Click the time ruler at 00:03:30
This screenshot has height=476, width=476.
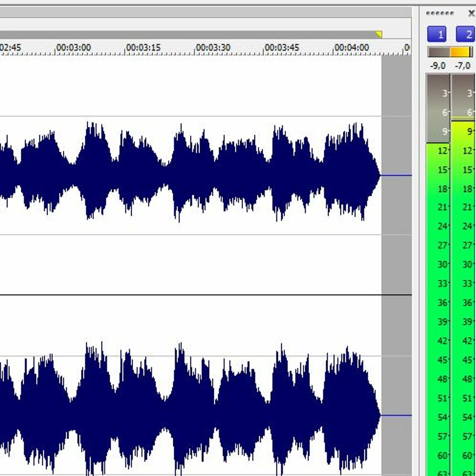(212, 48)
